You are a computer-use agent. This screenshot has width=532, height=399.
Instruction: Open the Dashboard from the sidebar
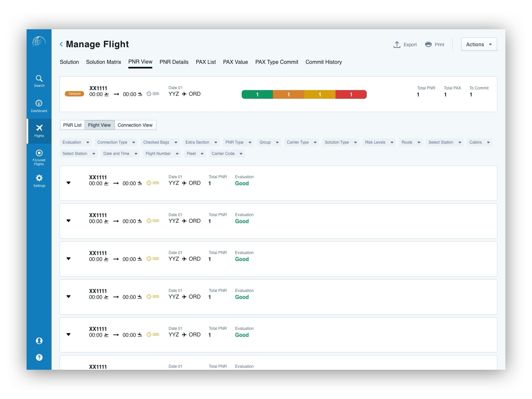[x=39, y=106]
